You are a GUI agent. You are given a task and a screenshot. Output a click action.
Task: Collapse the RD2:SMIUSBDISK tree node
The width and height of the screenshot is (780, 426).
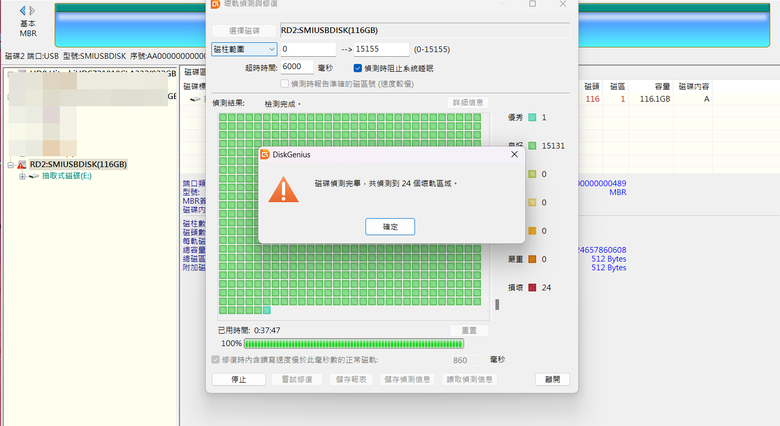[10, 165]
